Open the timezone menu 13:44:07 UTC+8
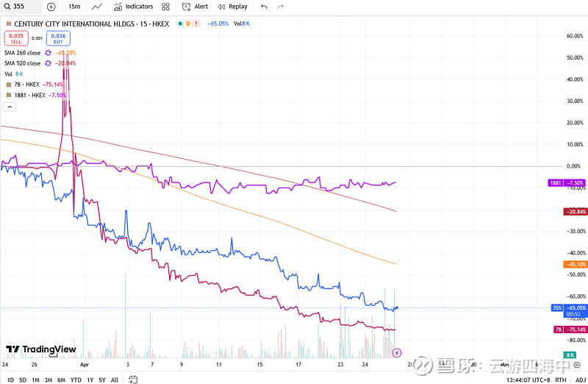Screen dimensions: 588x384 point(528,380)
